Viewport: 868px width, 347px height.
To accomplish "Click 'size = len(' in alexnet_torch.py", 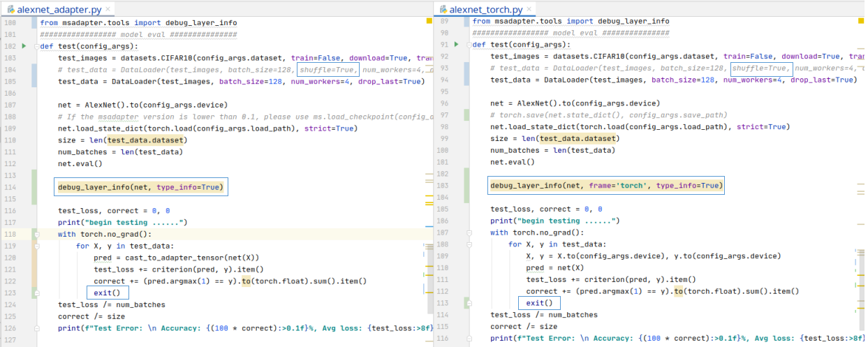I will [514, 138].
